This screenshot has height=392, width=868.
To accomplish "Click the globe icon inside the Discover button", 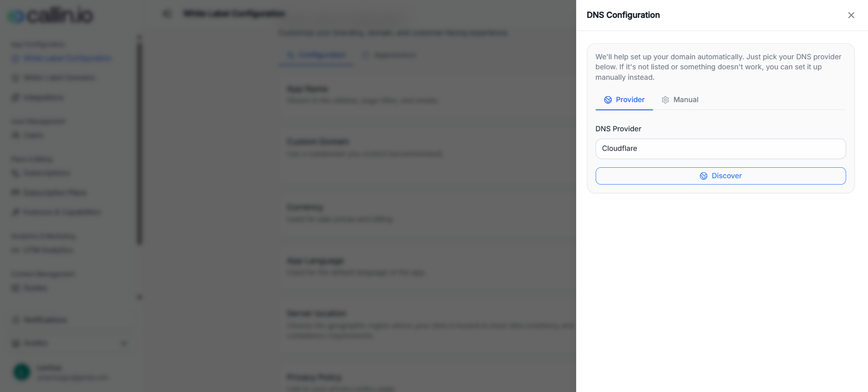I will (x=704, y=175).
